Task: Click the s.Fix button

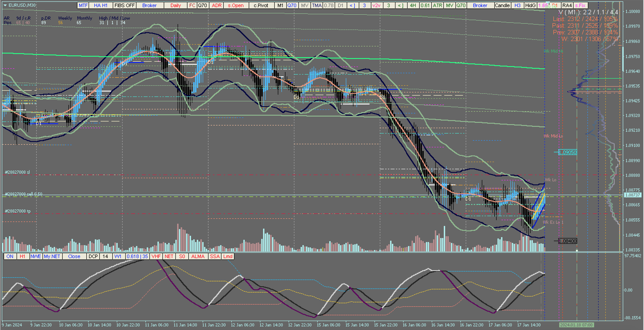Action: coord(580,6)
